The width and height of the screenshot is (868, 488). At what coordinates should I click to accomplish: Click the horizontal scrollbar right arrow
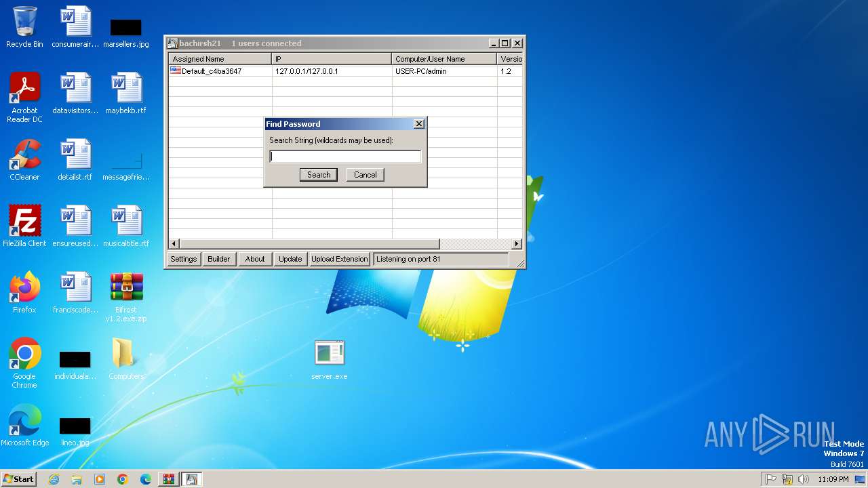(x=517, y=244)
